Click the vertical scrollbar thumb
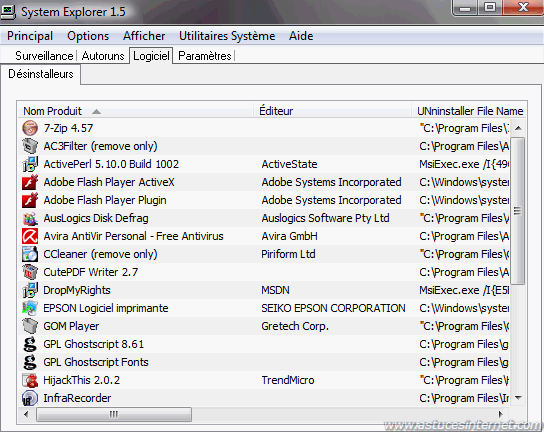The height and width of the screenshot is (432, 544). [518, 211]
